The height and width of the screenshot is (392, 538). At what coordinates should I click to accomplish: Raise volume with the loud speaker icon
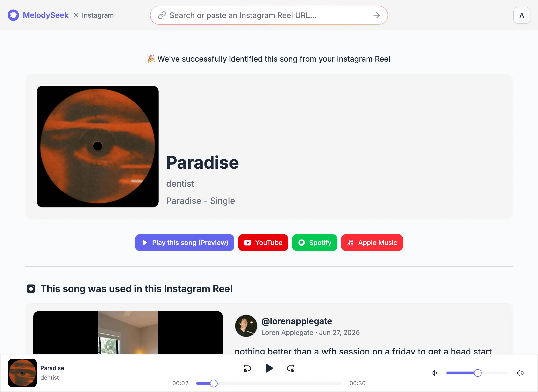(520, 373)
